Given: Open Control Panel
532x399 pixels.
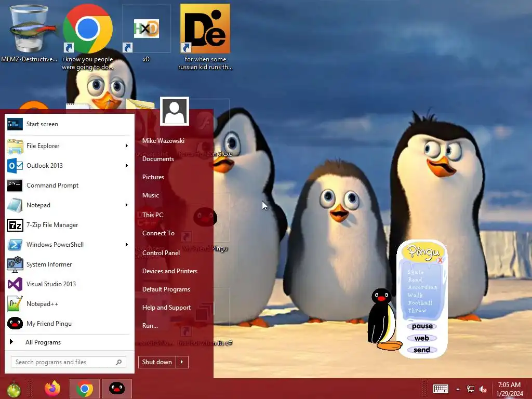Looking at the screenshot, I should [161, 253].
